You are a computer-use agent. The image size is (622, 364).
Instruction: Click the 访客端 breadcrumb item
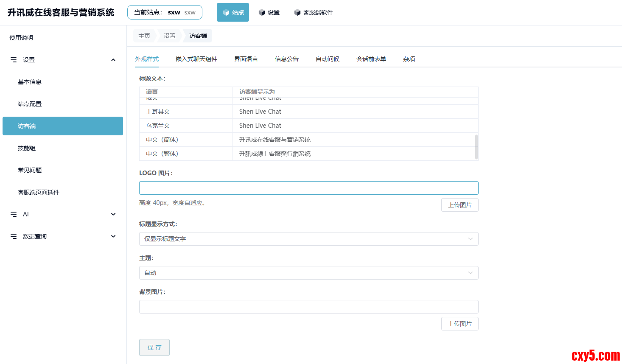[198, 36]
